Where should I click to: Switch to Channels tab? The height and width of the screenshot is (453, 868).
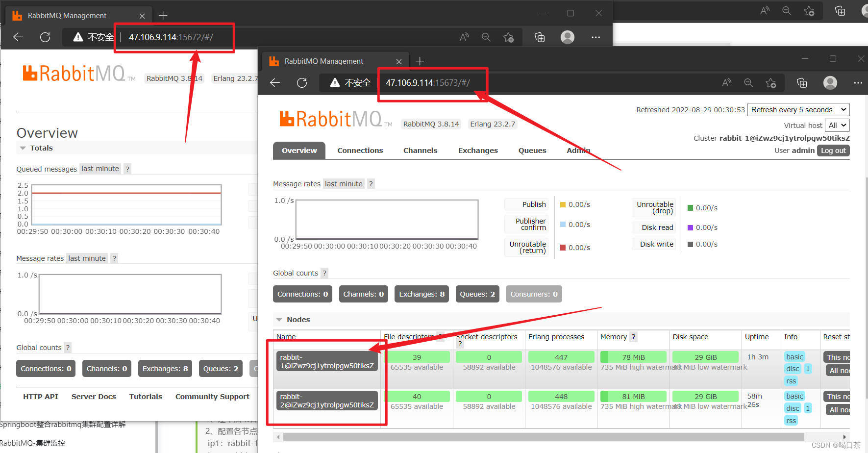420,151
